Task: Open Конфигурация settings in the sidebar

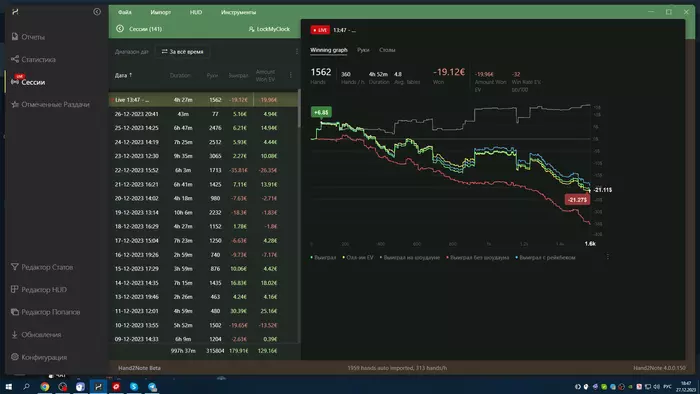Action: (39, 357)
